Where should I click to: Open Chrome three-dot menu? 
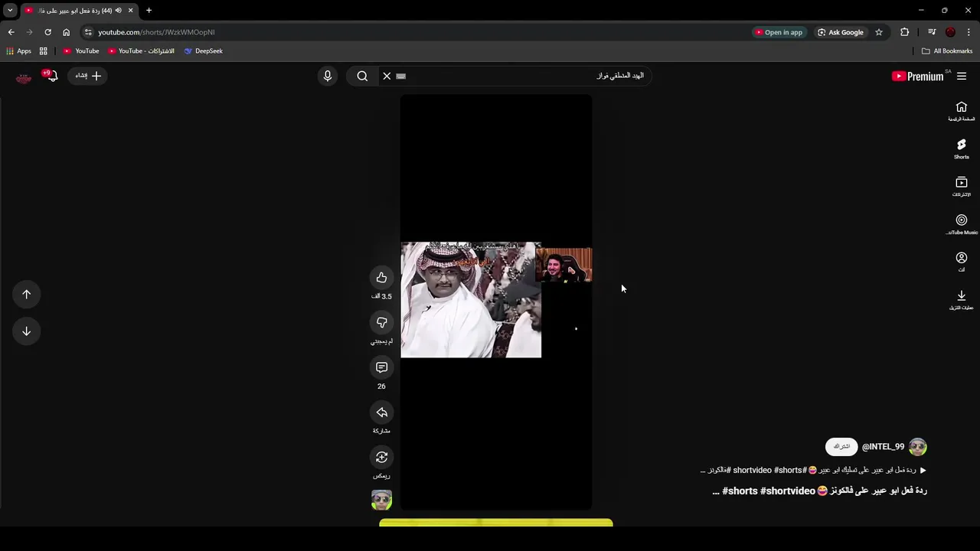click(x=969, y=32)
